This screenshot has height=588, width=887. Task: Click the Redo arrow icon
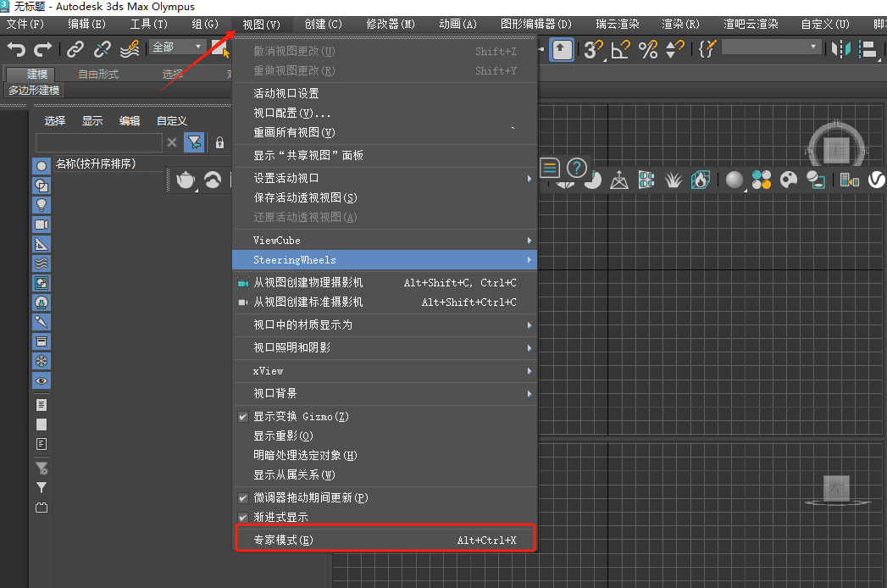[x=43, y=50]
